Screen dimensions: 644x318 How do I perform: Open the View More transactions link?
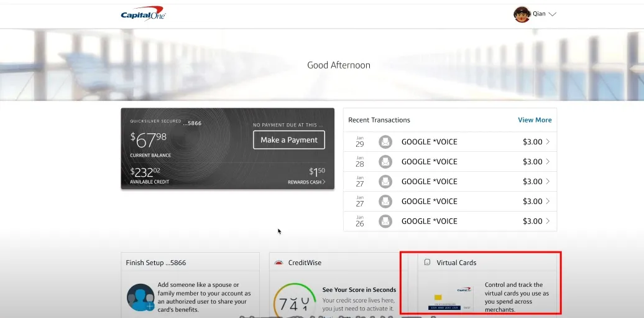pos(535,120)
